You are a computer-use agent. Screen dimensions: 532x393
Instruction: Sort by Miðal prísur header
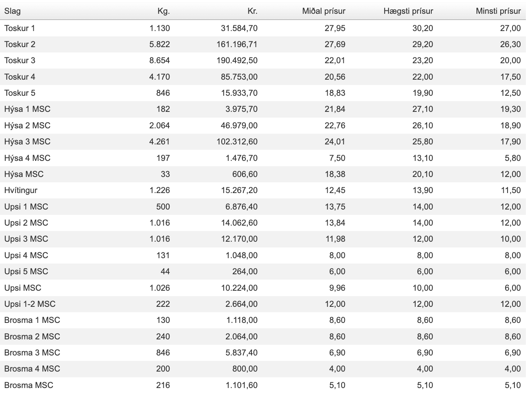(x=323, y=11)
